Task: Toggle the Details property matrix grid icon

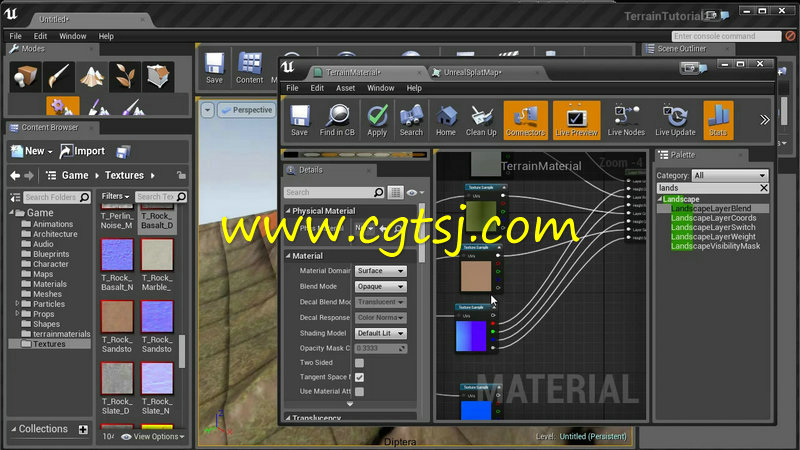Action: click(395, 192)
